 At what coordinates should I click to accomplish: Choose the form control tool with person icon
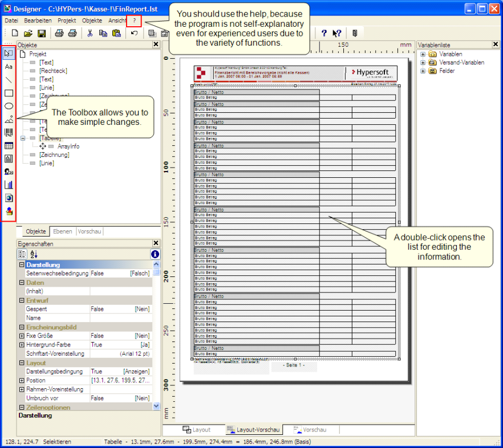coord(9,172)
